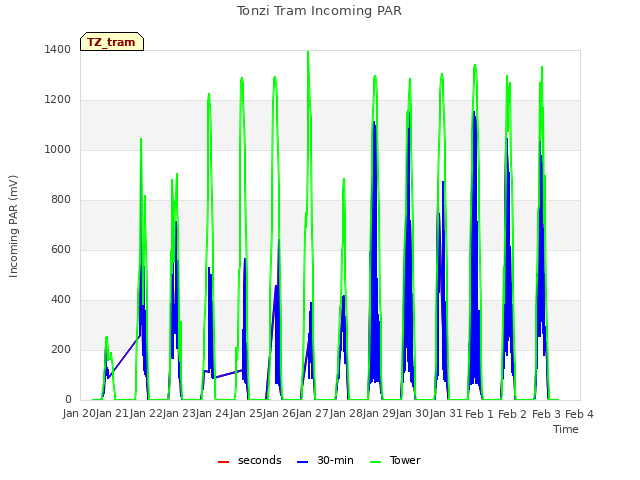Click the green Tower legend swatch
This screenshot has width=640, height=480.
coord(375,462)
